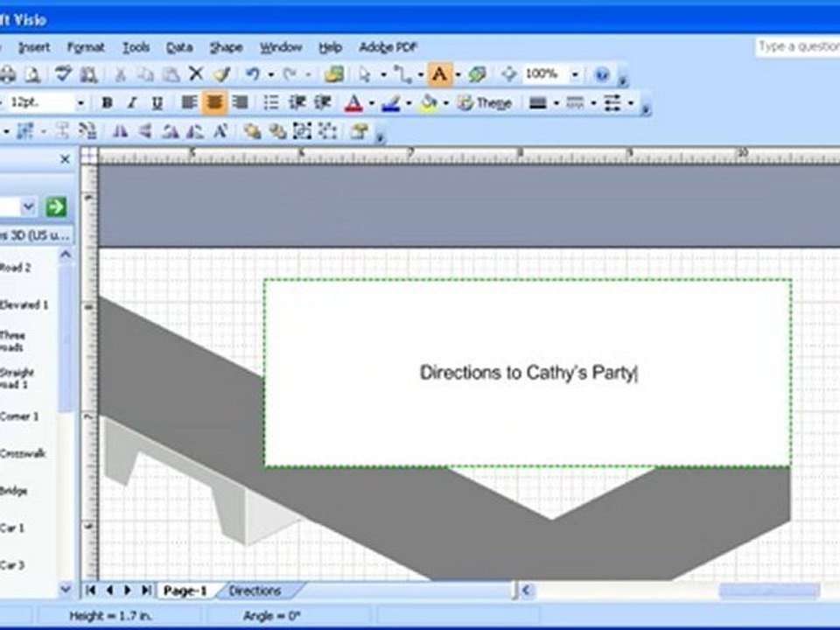Select the Format Painter brush

pyautogui.click(x=221, y=73)
